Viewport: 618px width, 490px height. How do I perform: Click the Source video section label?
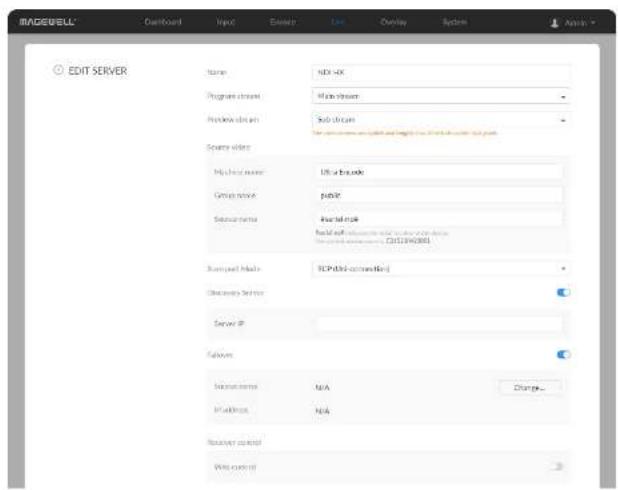(229, 147)
